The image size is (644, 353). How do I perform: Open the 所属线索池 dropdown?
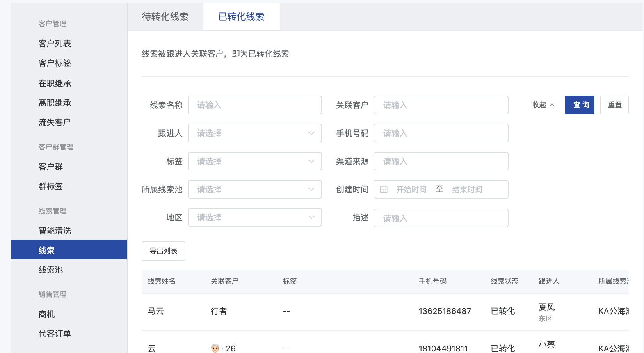click(255, 189)
